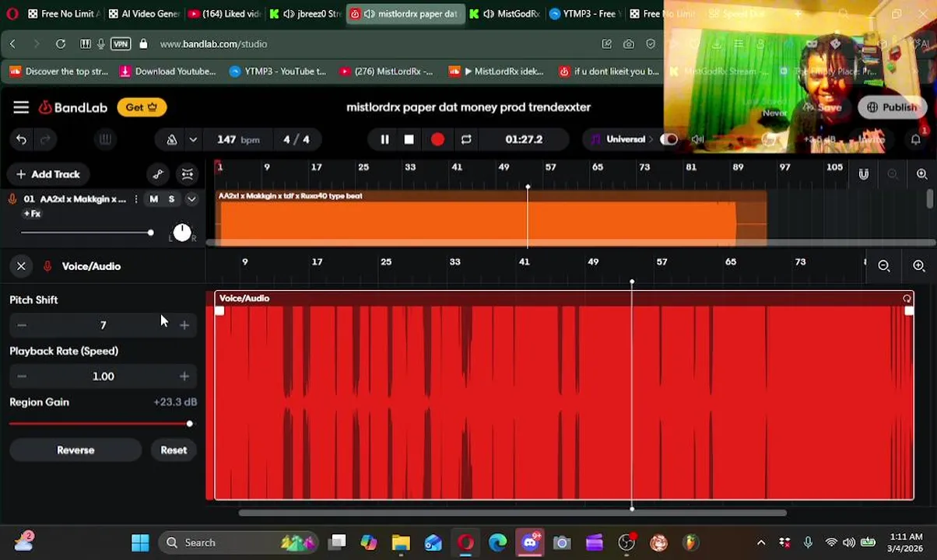Open the 4 / 4 time signature selector
This screenshot has height=560, width=937.
click(x=296, y=140)
